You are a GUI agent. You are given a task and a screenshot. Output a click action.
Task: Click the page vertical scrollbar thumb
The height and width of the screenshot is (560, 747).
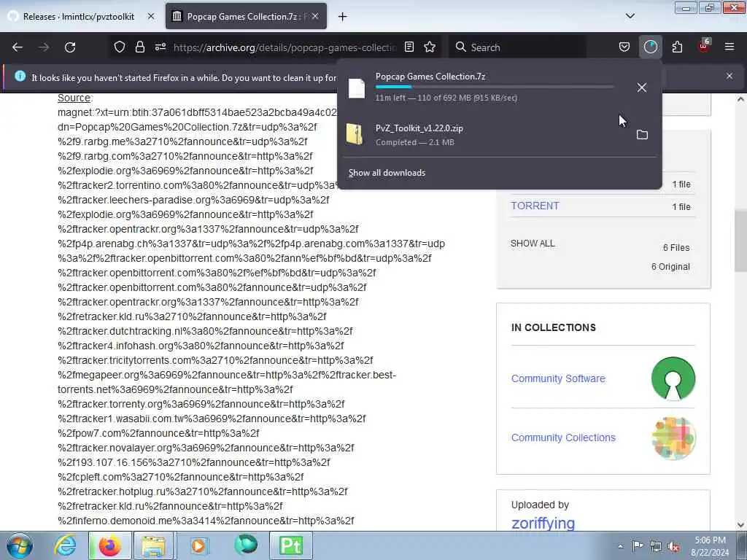pyautogui.click(x=740, y=241)
